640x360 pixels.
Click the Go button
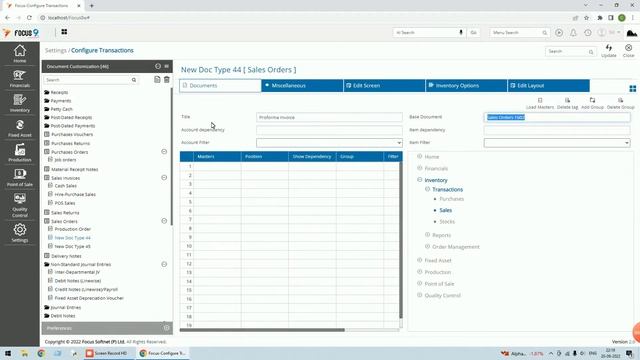473,33
